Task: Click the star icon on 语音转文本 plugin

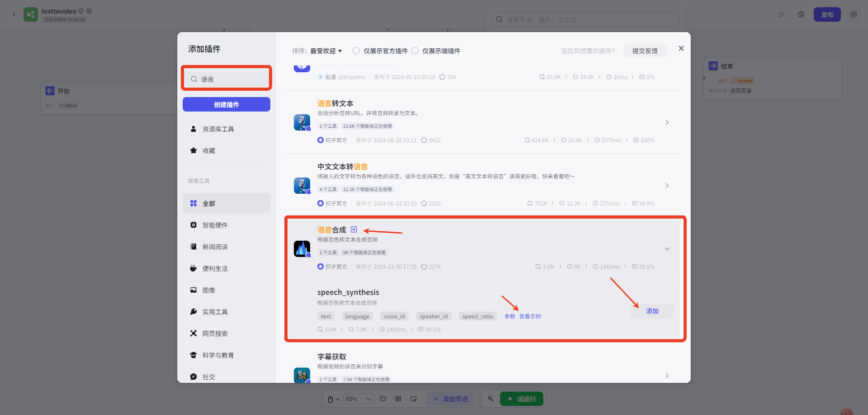Action: (424, 140)
